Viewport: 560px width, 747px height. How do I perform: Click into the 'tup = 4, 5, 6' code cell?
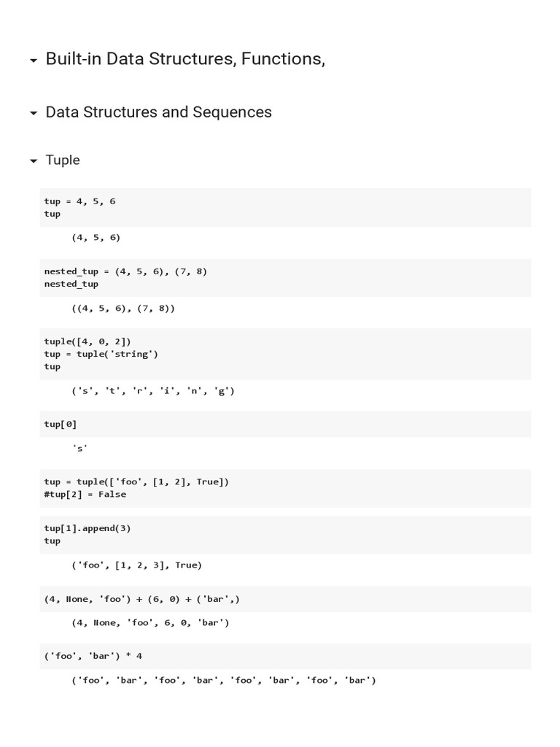pyautogui.click(x=285, y=207)
